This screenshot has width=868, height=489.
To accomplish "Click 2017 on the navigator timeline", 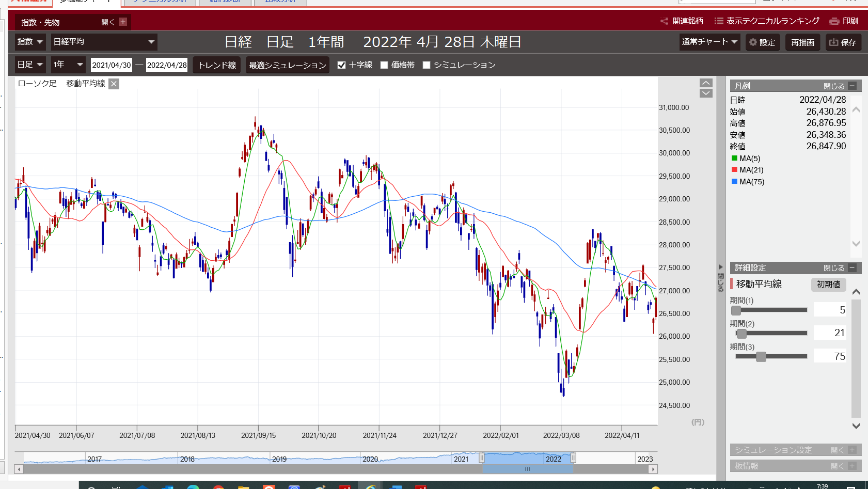I will [x=94, y=459].
